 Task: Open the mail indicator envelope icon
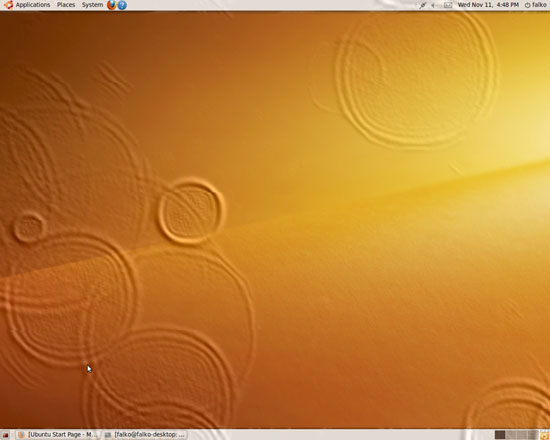448,5
